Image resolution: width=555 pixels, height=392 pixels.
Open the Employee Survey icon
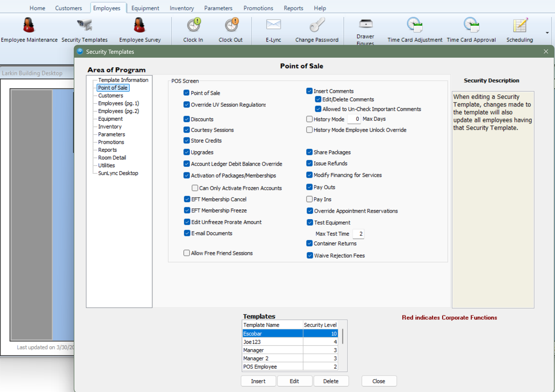(x=140, y=26)
